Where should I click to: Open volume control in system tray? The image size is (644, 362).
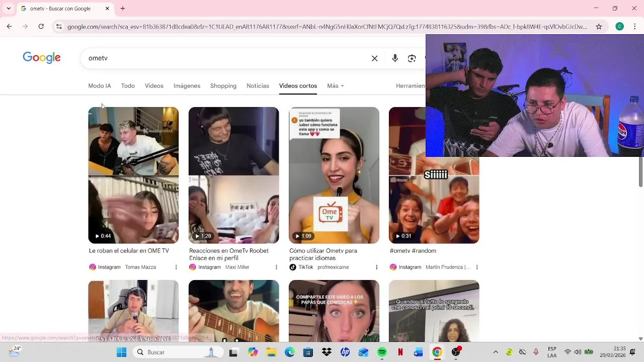click(x=578, y=352)
